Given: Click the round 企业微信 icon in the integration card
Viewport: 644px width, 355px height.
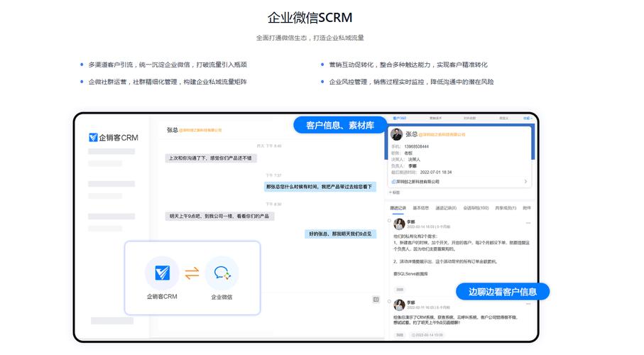Looking at the screenshot, I should tap(222, 273).
